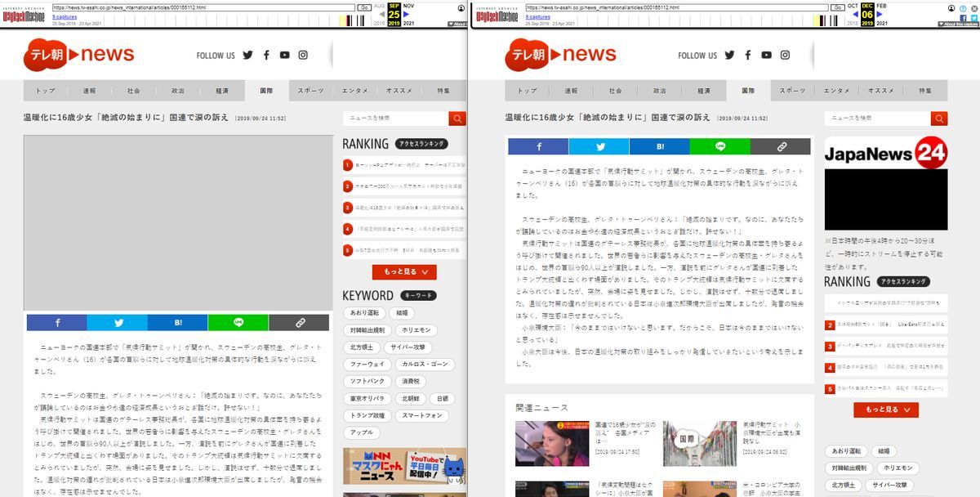Image resolution: width=980 pixels, height=497 pixels.
Task: Open Facebook follow icon in left window header
Action: (266, 55)
